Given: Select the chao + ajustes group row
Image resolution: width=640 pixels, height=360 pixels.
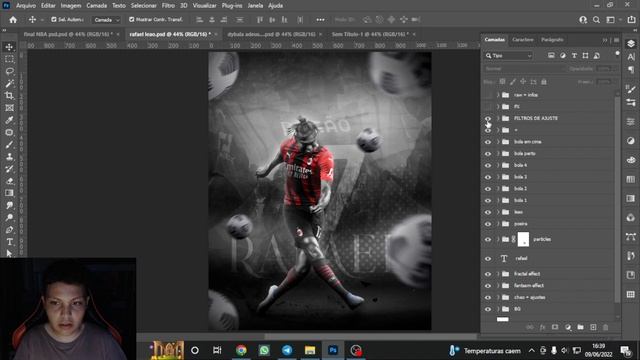Looking at the screenshot, I should (549, 298).
